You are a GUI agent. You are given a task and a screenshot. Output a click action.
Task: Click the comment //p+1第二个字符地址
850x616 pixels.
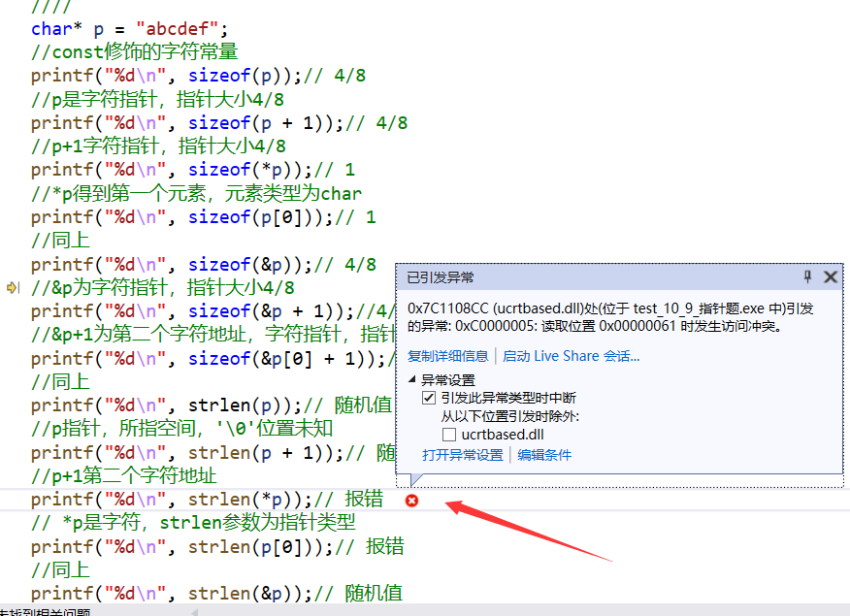(x=123, y=475)
